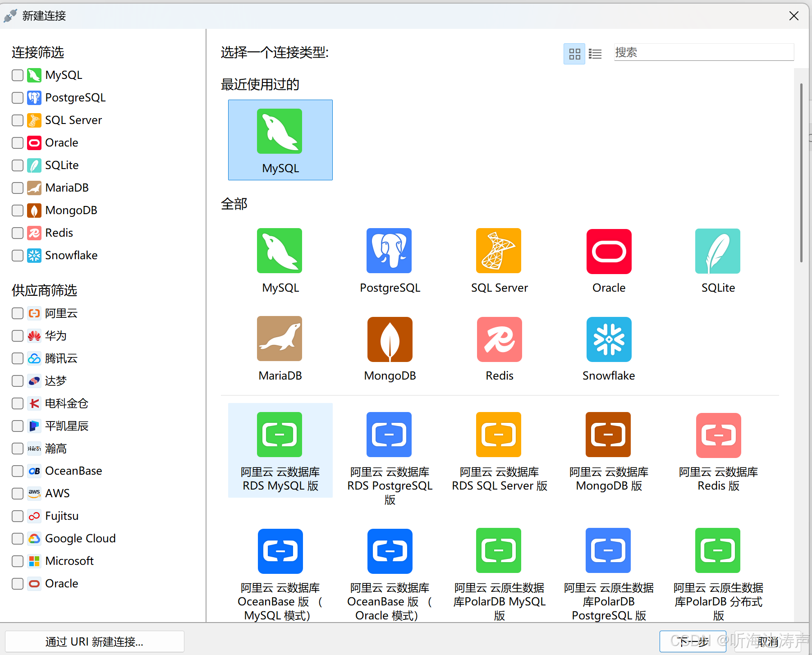Select the SQL Server connection type
The height and width of the screenshot is (655, 812).
pyautogui.click(x=499, y=261)
